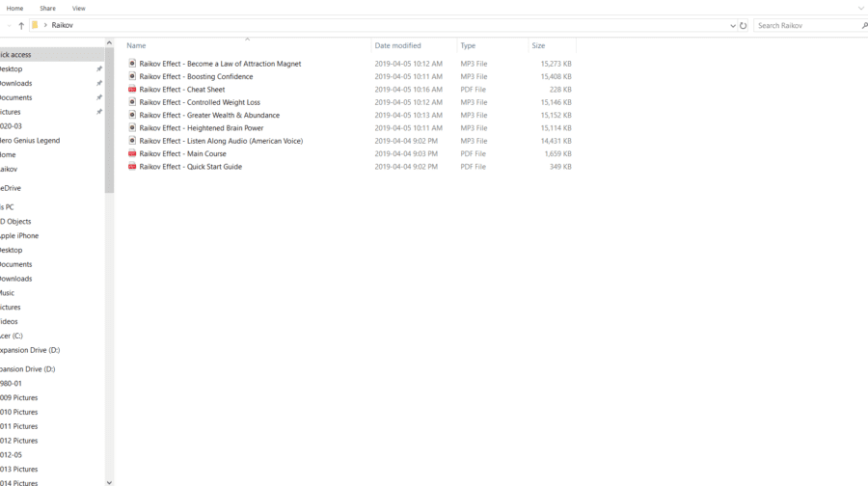
Task: Select file Raikov Effect - Controlled Weight Loss
Action: [200, 102]
